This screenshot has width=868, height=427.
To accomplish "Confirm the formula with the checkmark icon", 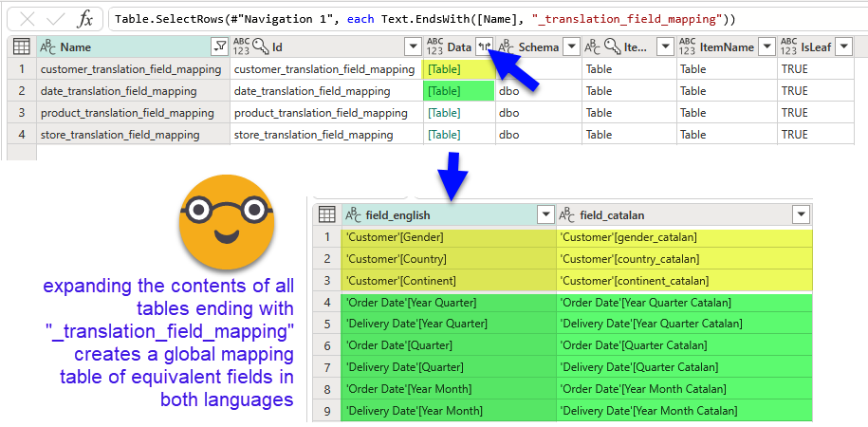I will (56, 19).
